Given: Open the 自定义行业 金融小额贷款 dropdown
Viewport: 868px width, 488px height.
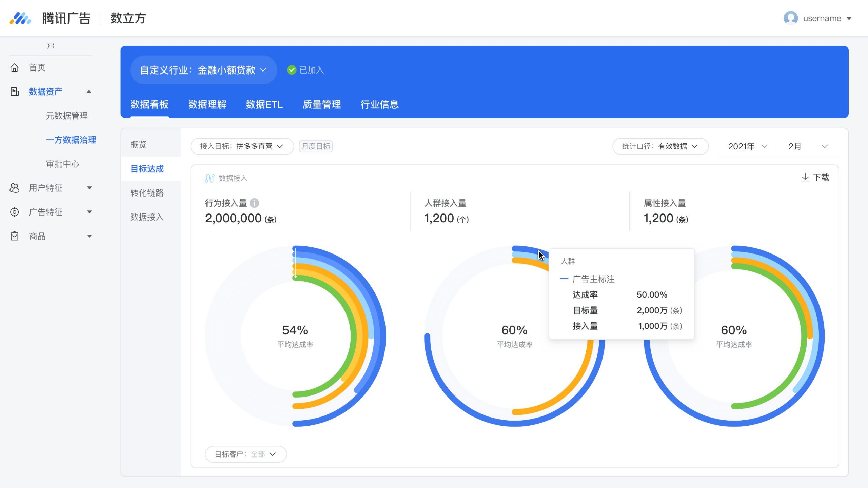Looking at the screenshot, I should coord(203,70).
